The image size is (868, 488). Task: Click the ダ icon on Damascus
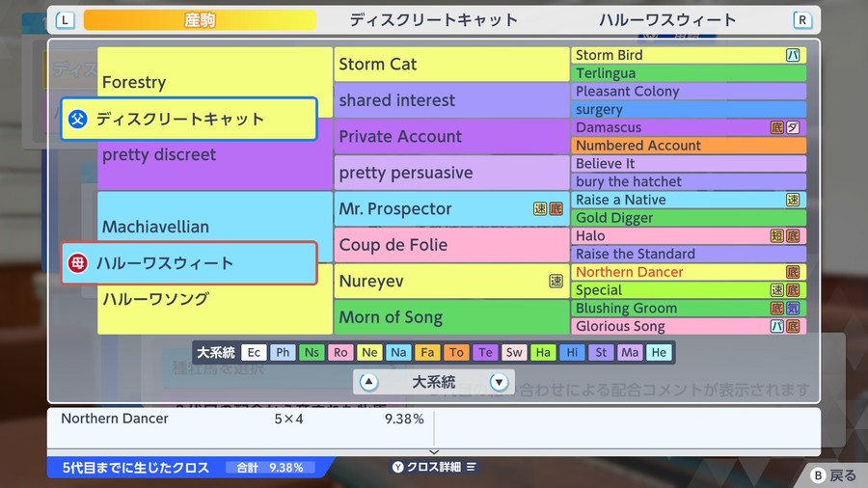pos(793,127)
